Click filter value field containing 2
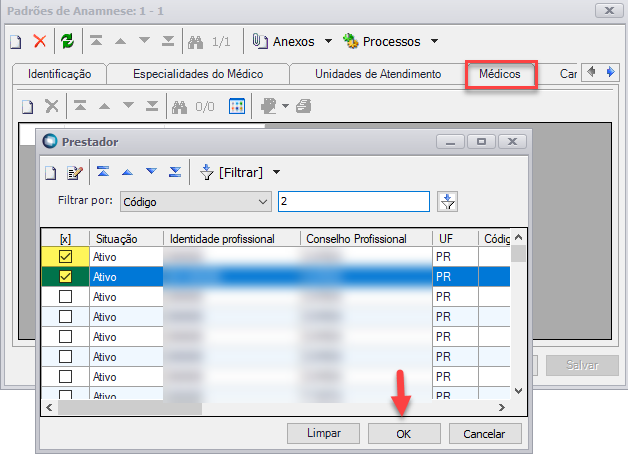 (354, 201)
